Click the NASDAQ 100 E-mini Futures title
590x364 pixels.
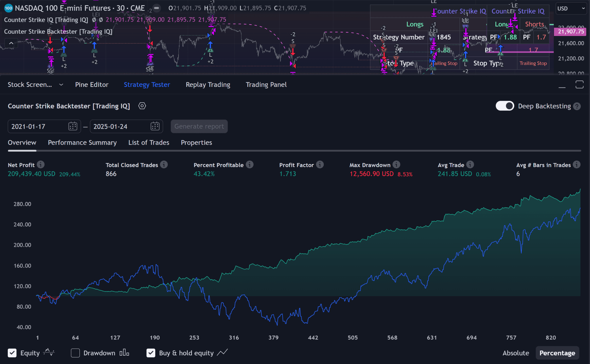click(x=80, y=8)
